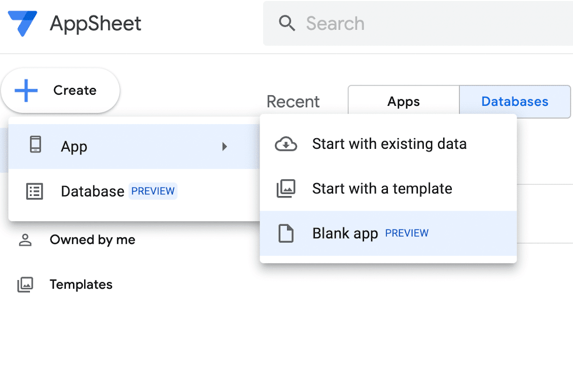Focus the Search input field

coord(418,23)
